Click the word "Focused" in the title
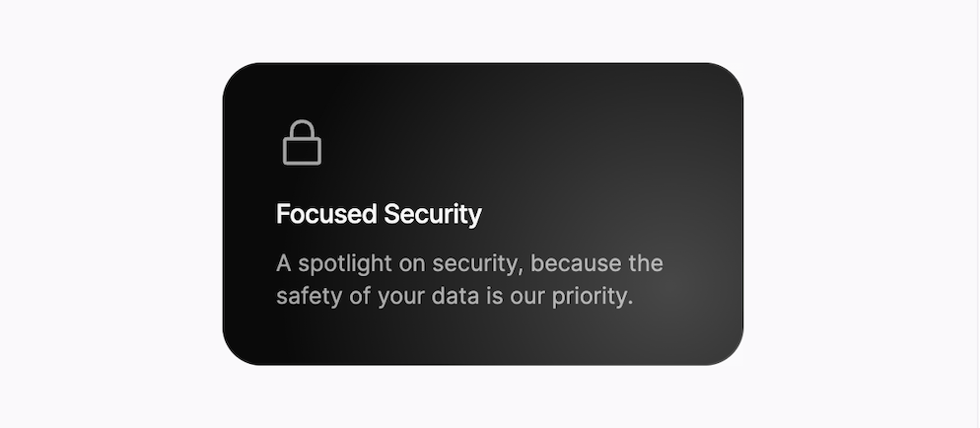The image size is (980, 428). click(x=326, y=214)
